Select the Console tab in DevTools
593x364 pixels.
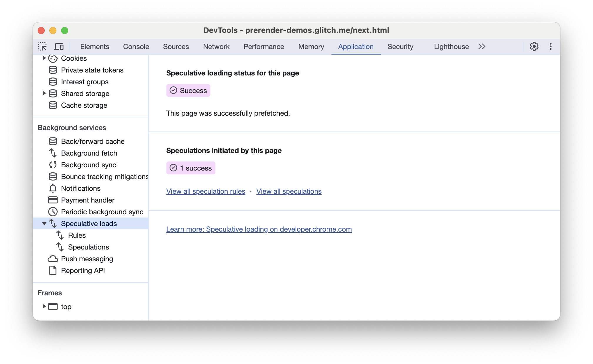pyautogui.click(x=136, y=47)
